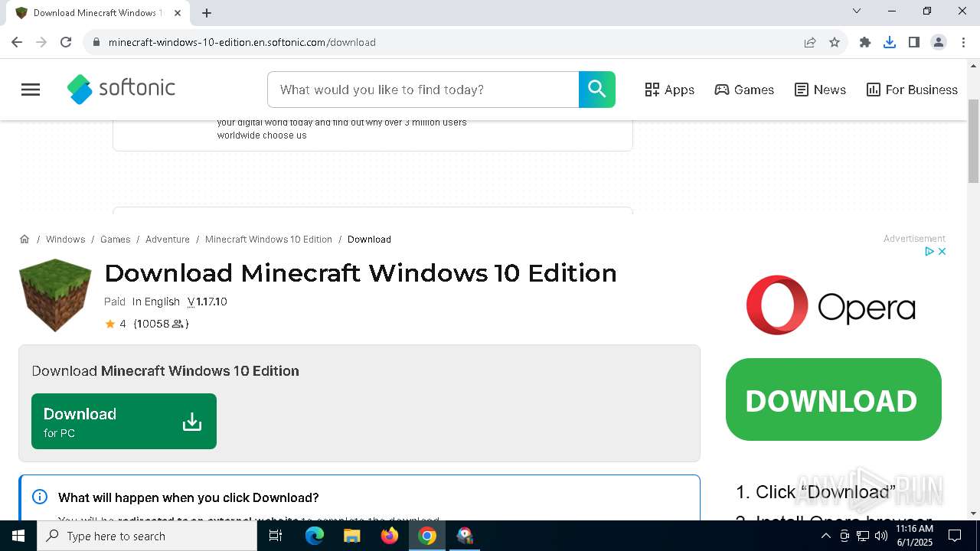Viewport: 980px width, 551px height.
Task: Show hidden tray icons chevron
Action: point(825,536)
